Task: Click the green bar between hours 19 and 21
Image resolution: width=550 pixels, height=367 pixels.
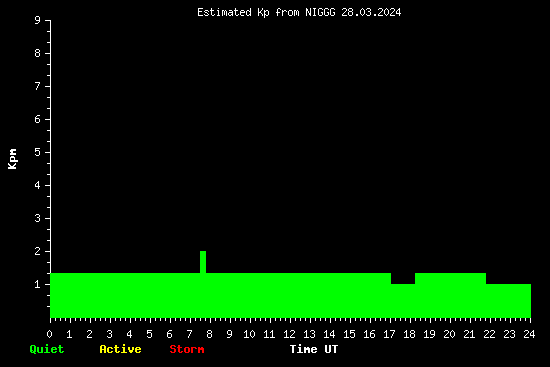Action: click(x=450, y=295)
